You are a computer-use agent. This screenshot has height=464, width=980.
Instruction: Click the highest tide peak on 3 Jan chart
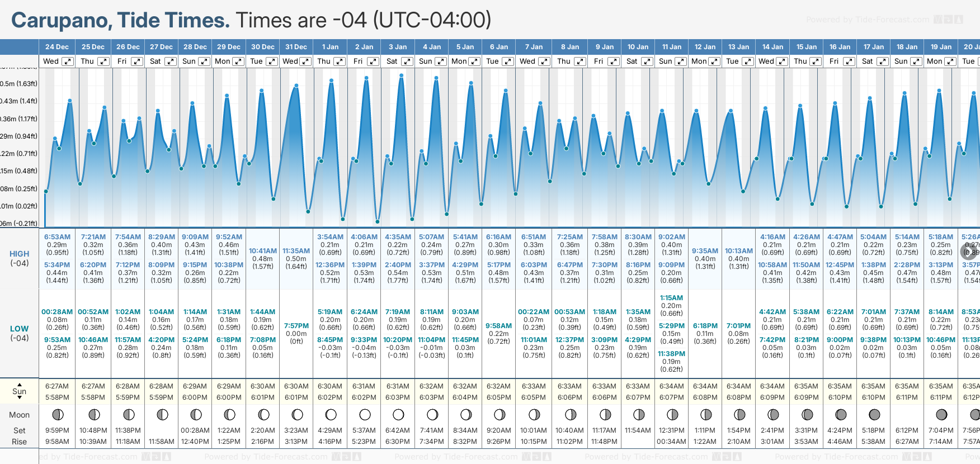click(x=402, y=75)
